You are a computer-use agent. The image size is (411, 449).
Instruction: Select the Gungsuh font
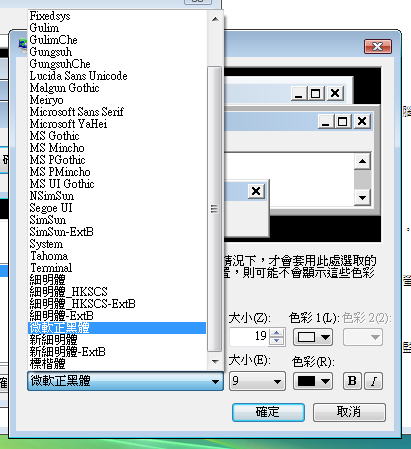117,52
